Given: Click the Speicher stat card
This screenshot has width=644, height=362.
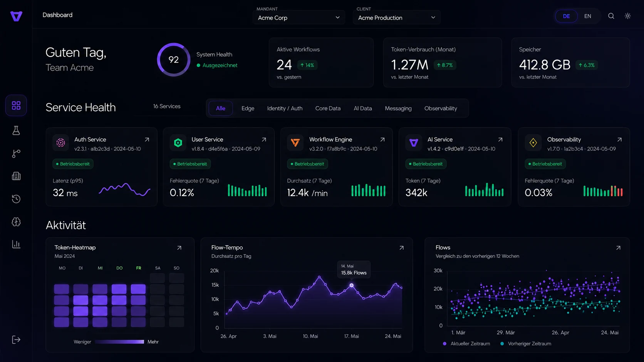Looking at the screenshot, I should (x=570, y=62).
